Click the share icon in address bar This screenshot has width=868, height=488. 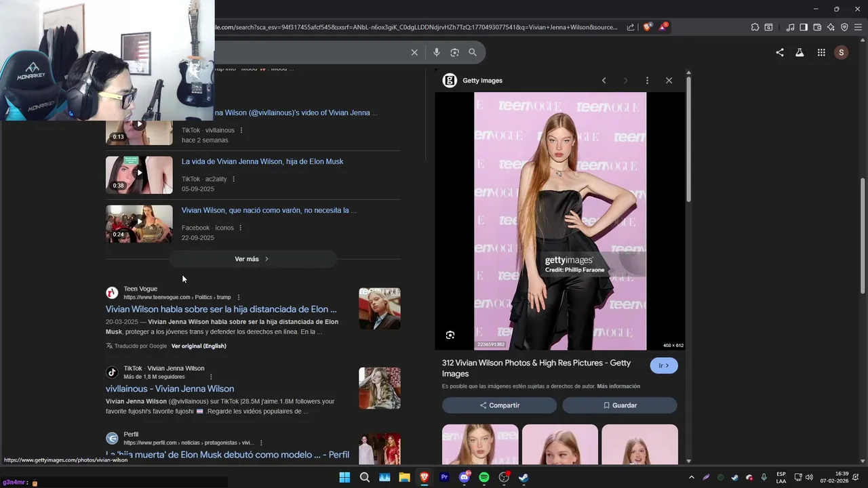point(631,27)
